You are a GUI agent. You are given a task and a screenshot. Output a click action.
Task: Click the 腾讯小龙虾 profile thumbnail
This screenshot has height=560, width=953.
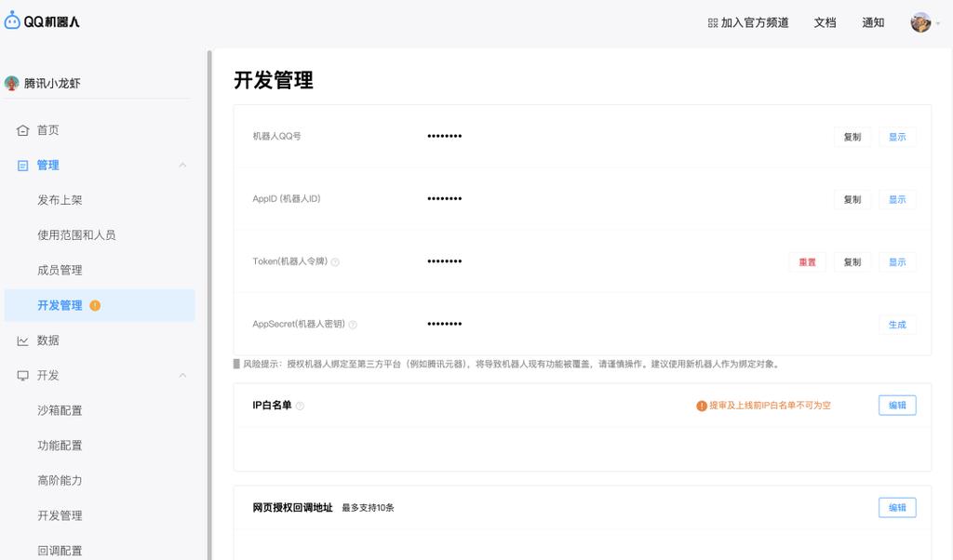click(x=11, y=82)
